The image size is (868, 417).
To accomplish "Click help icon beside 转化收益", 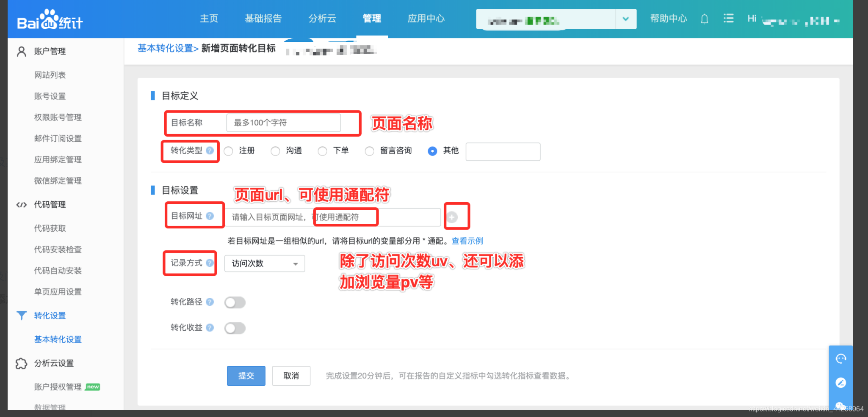I will [x=210, y=328].
